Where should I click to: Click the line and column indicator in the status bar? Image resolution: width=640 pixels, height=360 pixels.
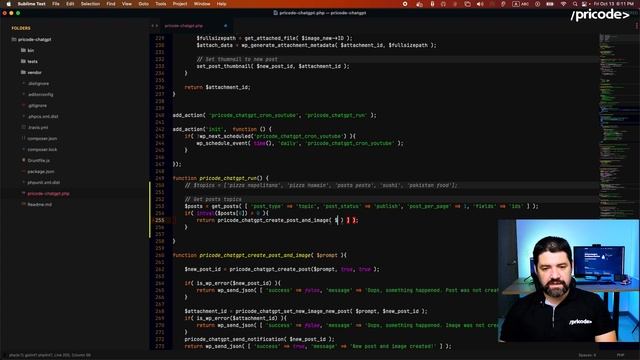tap(71, 355)
